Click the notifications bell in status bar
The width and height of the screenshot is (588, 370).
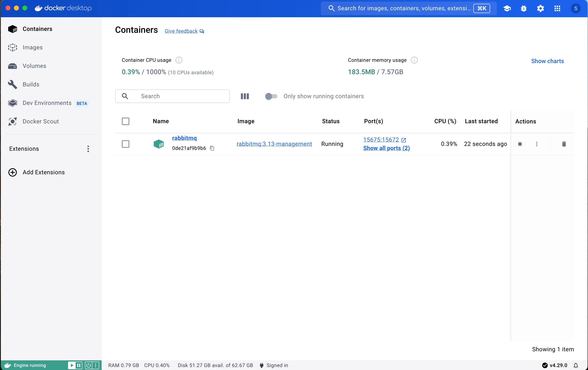(x=576, y=365)
